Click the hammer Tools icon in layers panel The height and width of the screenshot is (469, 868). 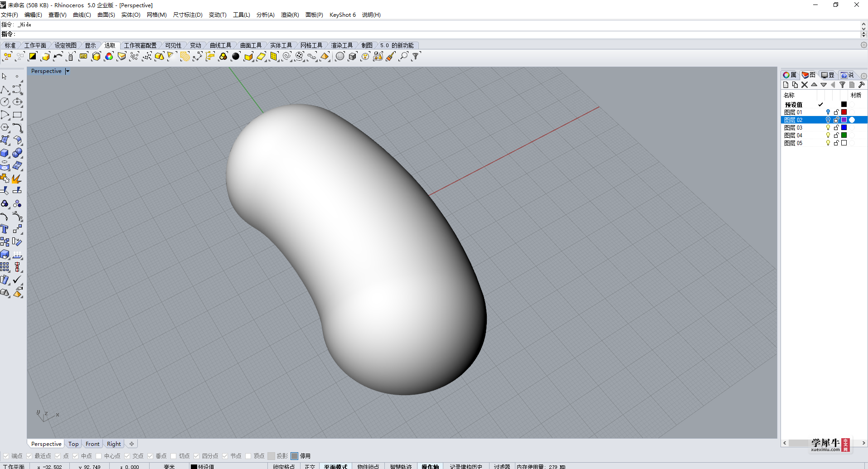pos(861,85)
